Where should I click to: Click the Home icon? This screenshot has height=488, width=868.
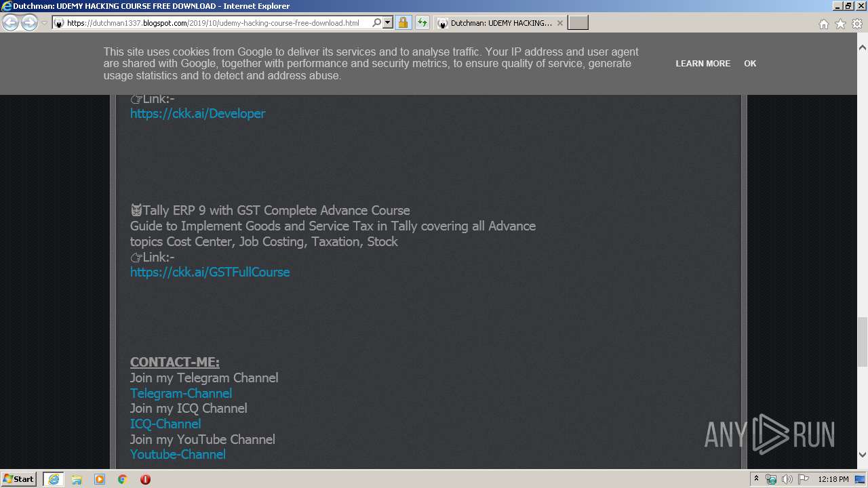tap(823, 24)
